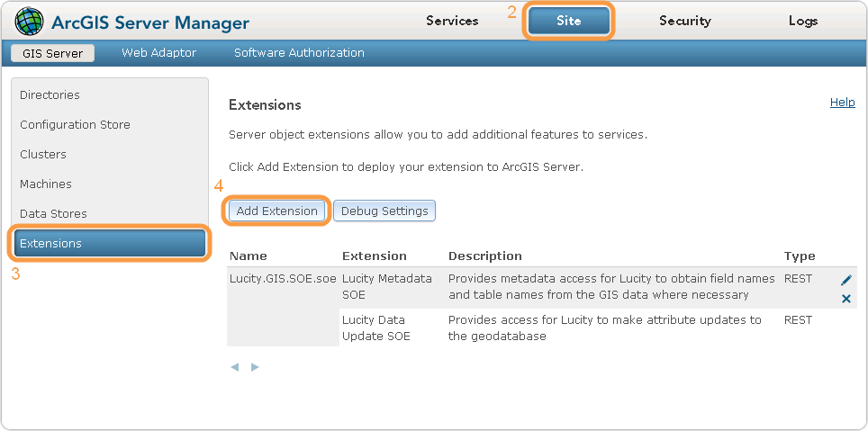Open the Logs menu
Screen dimensions: 868x431
(803, 21)
